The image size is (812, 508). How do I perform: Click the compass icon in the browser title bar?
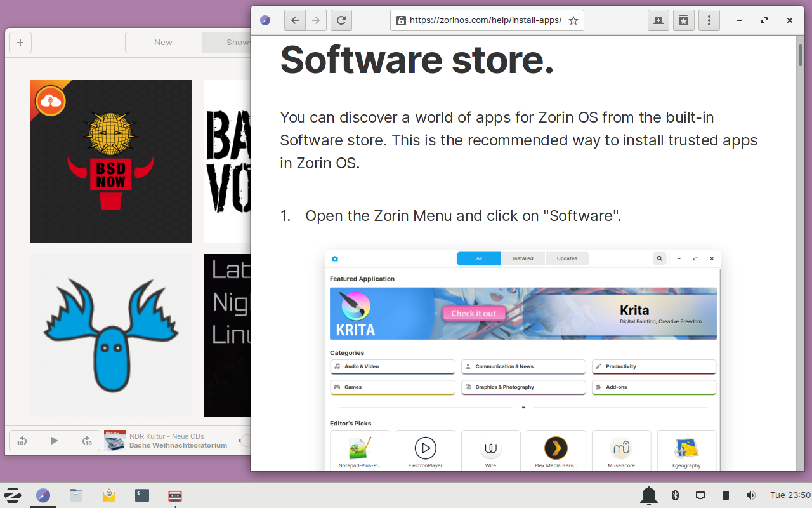(x=265, y=20)
